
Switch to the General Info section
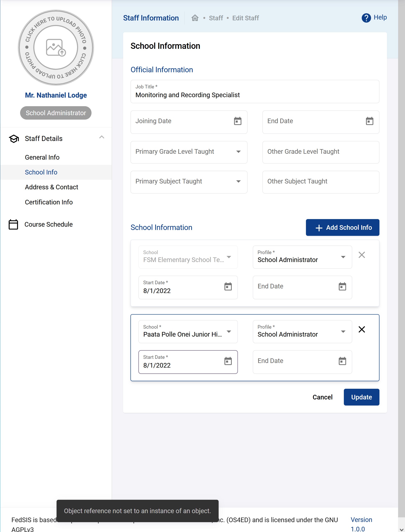[42, 157]
